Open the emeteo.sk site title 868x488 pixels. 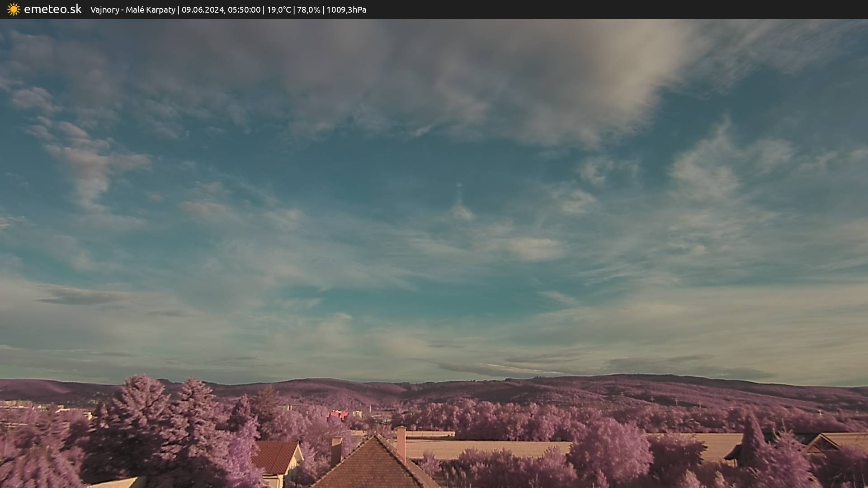click(x=52, y=9)
